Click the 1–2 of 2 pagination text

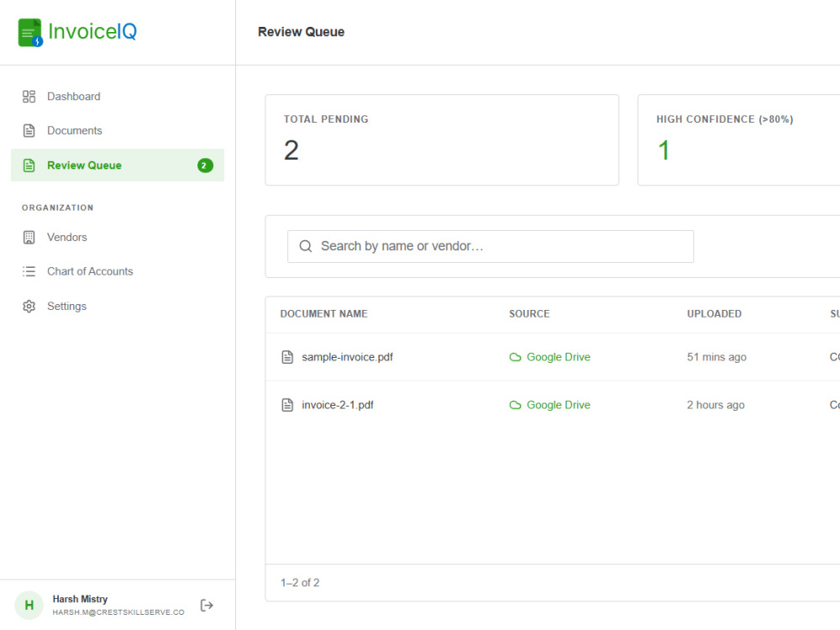[x=300, y=583]
